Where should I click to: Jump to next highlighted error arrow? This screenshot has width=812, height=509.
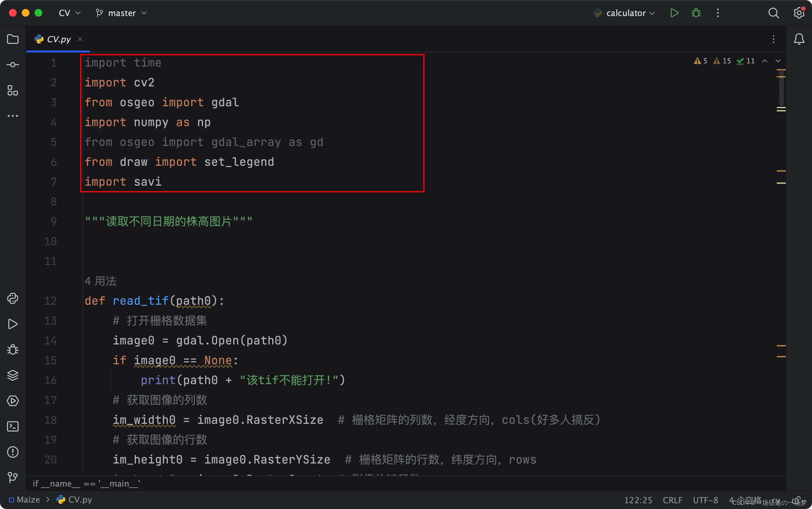(x=778, y=61)
